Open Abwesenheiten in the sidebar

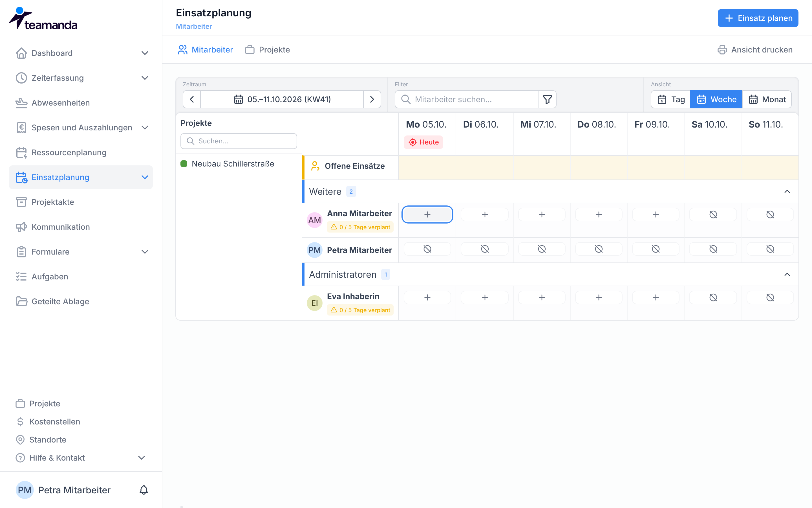pos(81,103)
